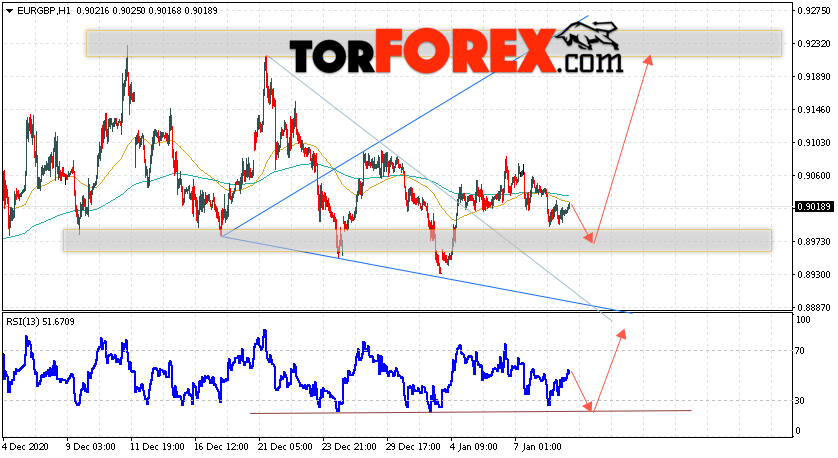This screenshot has height=458, width=838.
Task: Select the 0.92750 price axis label
Action: [814, 10]
